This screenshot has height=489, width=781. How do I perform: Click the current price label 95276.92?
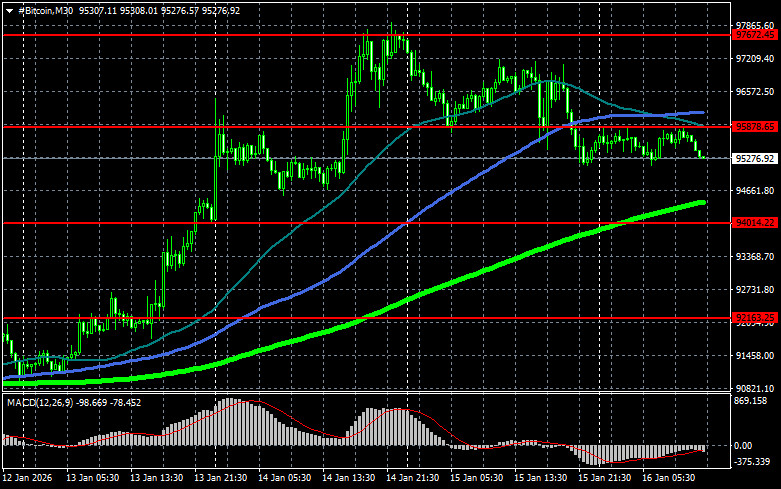(x=755, y=158)
